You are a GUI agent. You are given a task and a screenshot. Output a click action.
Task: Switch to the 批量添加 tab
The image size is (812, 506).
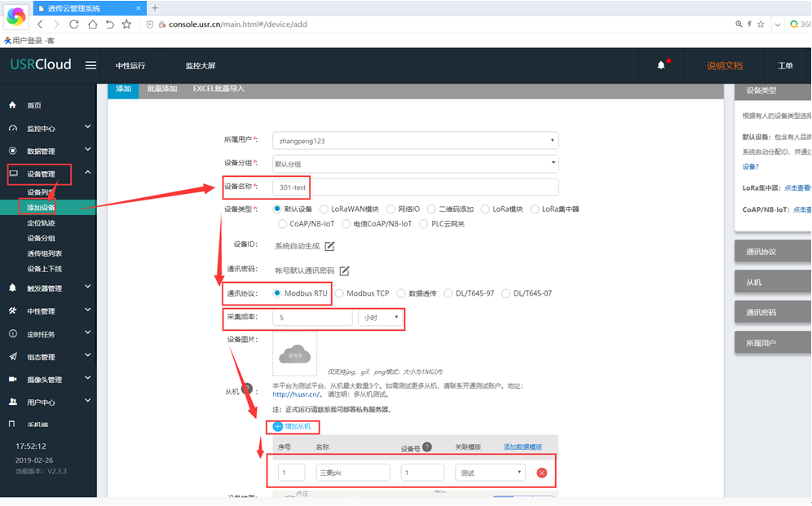coord(161,89)
